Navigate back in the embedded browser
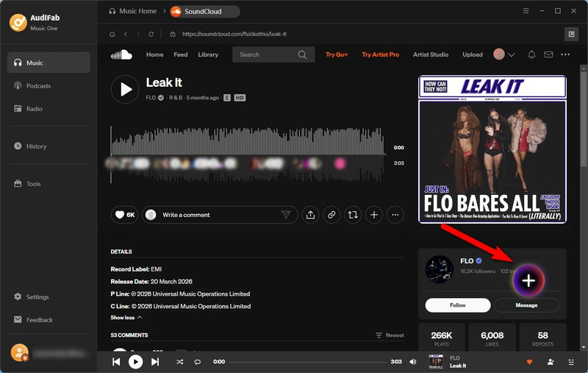 pos(126,34)
